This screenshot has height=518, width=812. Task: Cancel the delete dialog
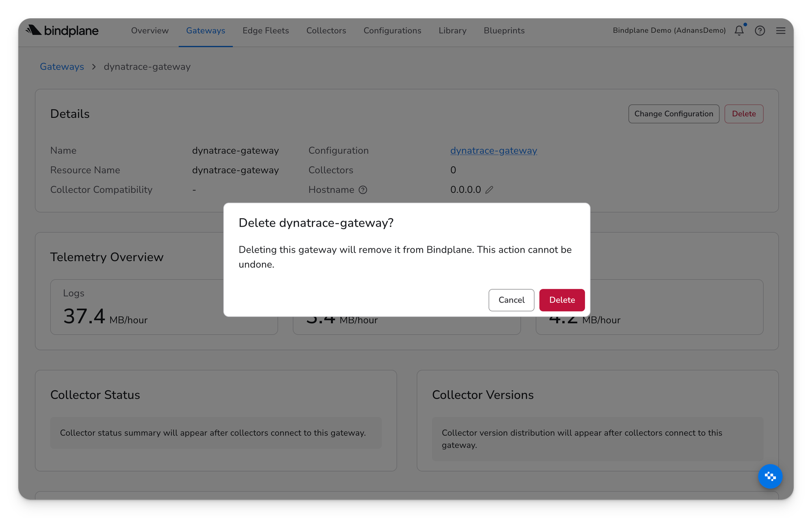pos(511,300)
